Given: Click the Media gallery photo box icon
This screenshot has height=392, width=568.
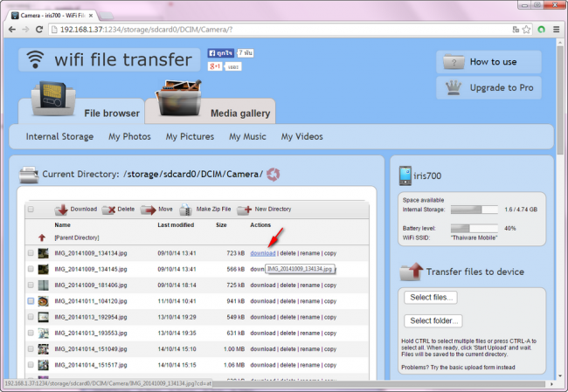Looking at the screenshot, I should point(178,98).
